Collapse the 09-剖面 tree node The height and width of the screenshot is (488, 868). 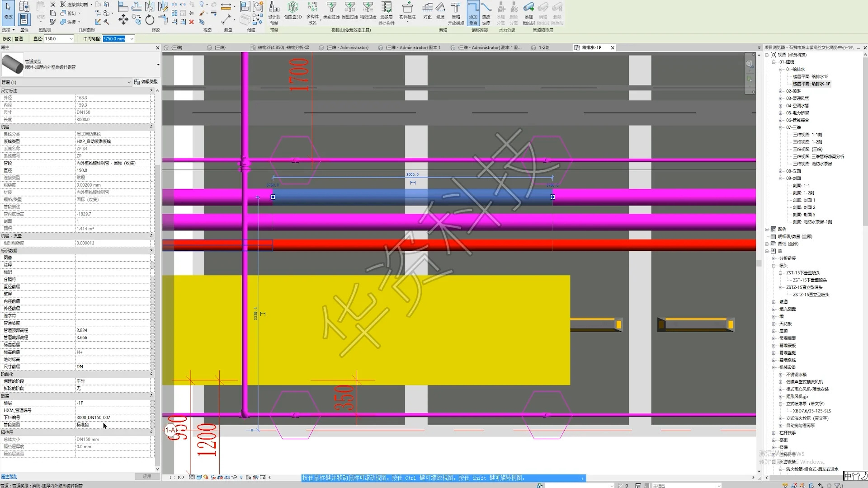pos(780,178)
